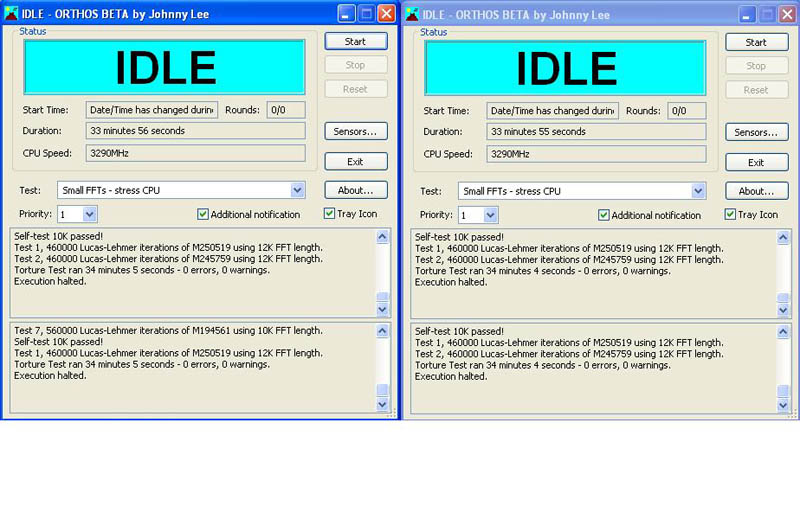Click Start Time field in right window

coord(553,111)
